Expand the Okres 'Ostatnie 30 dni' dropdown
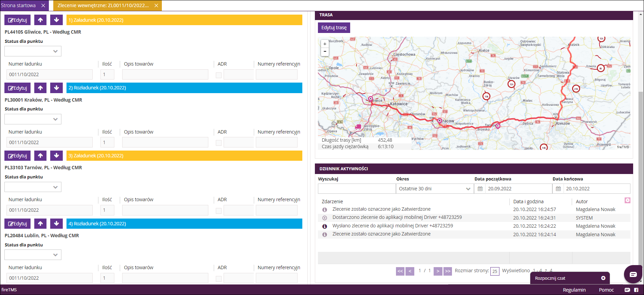The image size is (644, 295). (x=435, y=189)
